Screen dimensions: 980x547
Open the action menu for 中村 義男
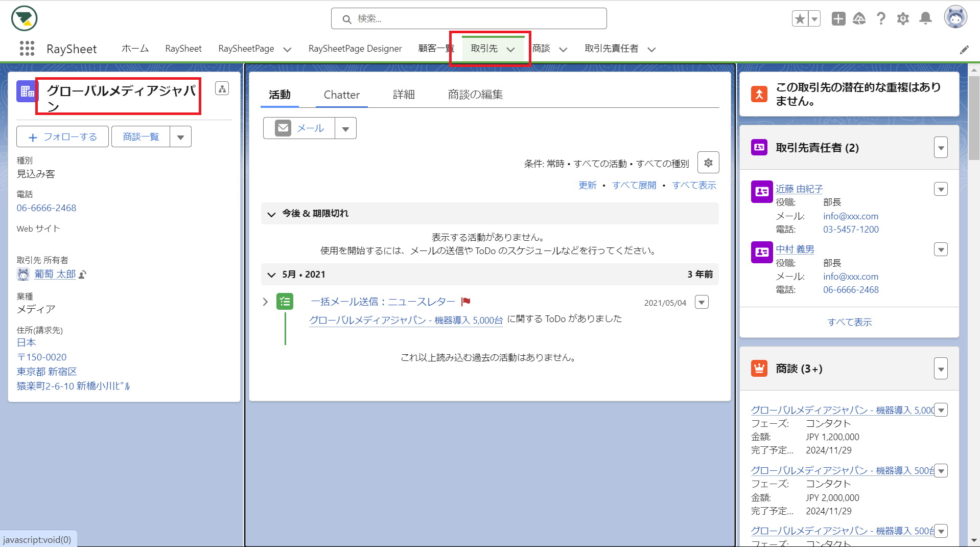941,249
